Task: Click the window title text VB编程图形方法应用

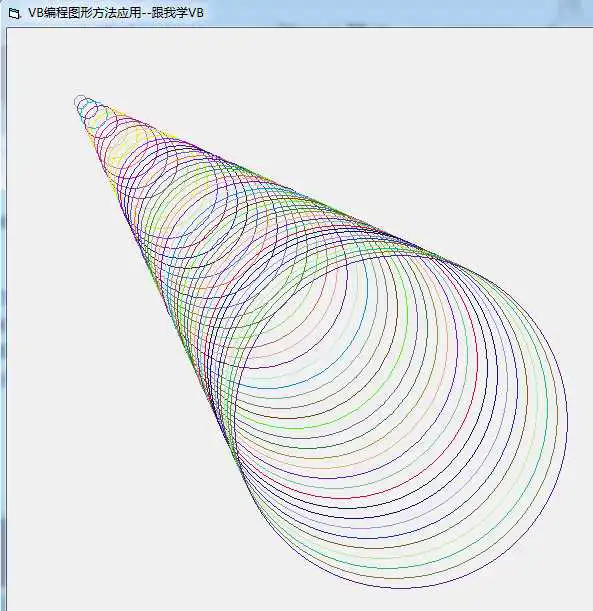Action: click(85, 13)
